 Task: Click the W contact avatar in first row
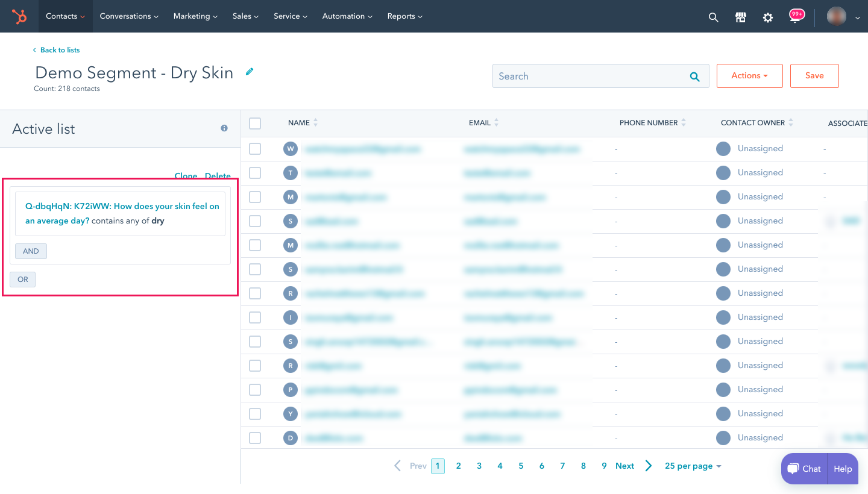pyautogui.click(x=291, y=149)
